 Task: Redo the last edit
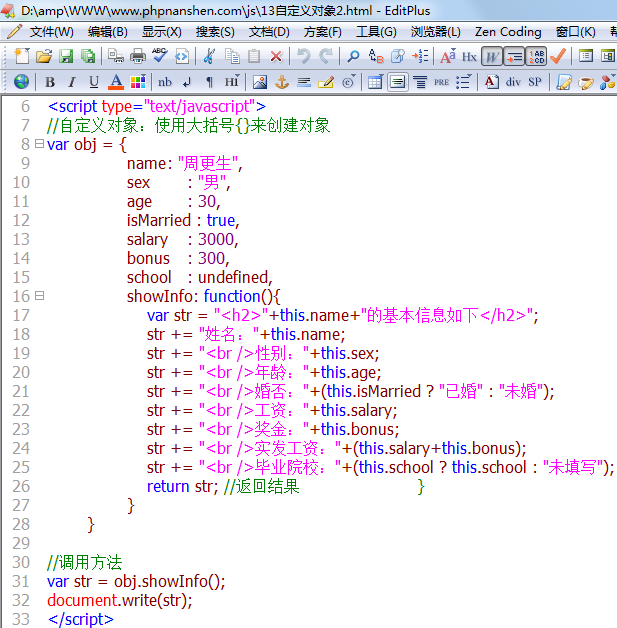[326, 56]
